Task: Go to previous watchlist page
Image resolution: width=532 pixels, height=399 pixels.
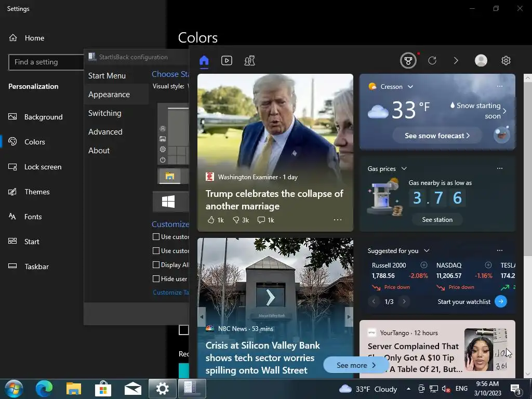Action: 374,301
